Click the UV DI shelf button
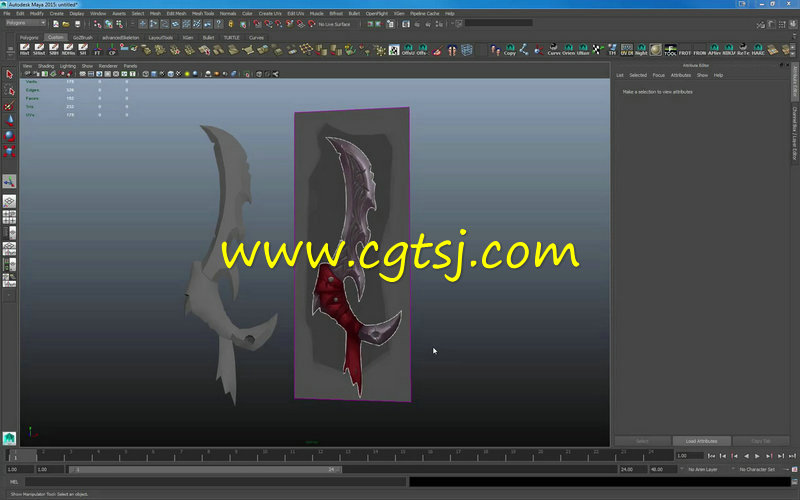The height and width of the screenshot is (500, 800). (x=627, y=49)
